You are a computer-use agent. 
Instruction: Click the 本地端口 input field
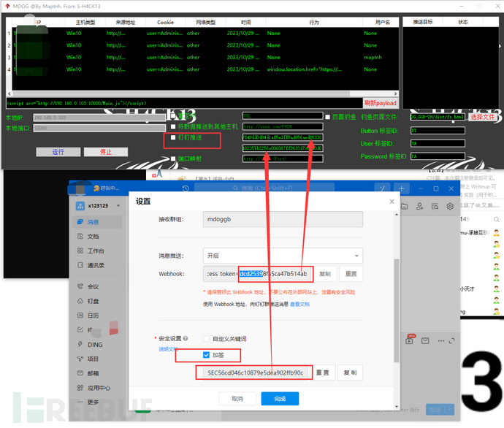tap(99, 129)
